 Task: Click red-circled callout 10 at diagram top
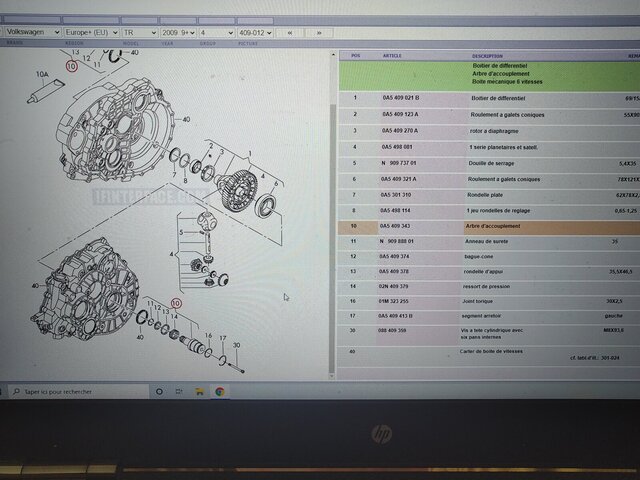coord(71,66)
